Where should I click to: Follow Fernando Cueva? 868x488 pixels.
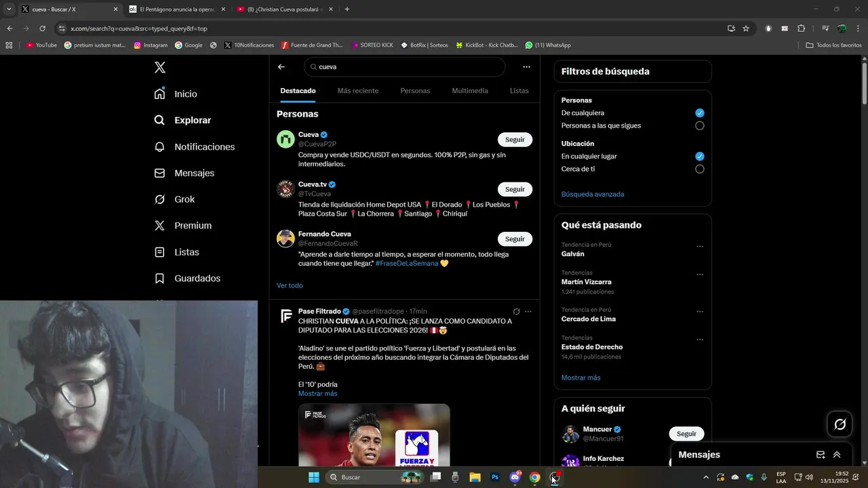[515, 239]
